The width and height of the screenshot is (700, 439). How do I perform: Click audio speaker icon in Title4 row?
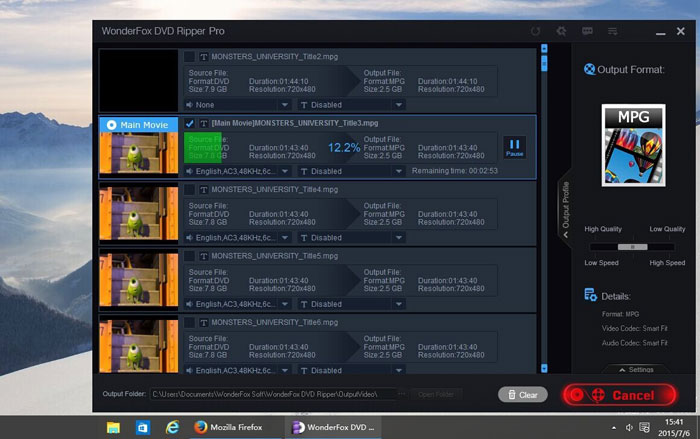click(x=189, y=238)
